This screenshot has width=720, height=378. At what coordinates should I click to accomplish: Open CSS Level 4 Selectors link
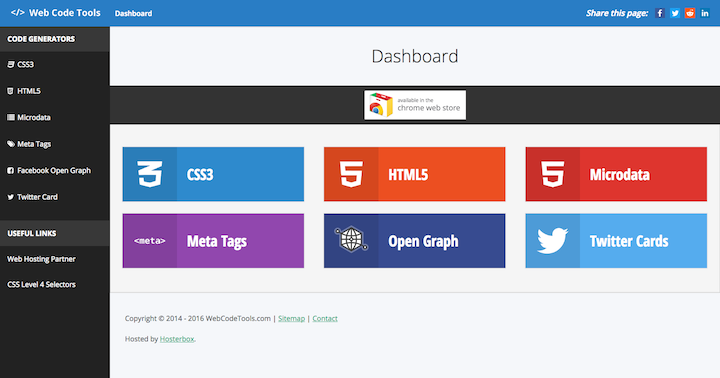41,284
